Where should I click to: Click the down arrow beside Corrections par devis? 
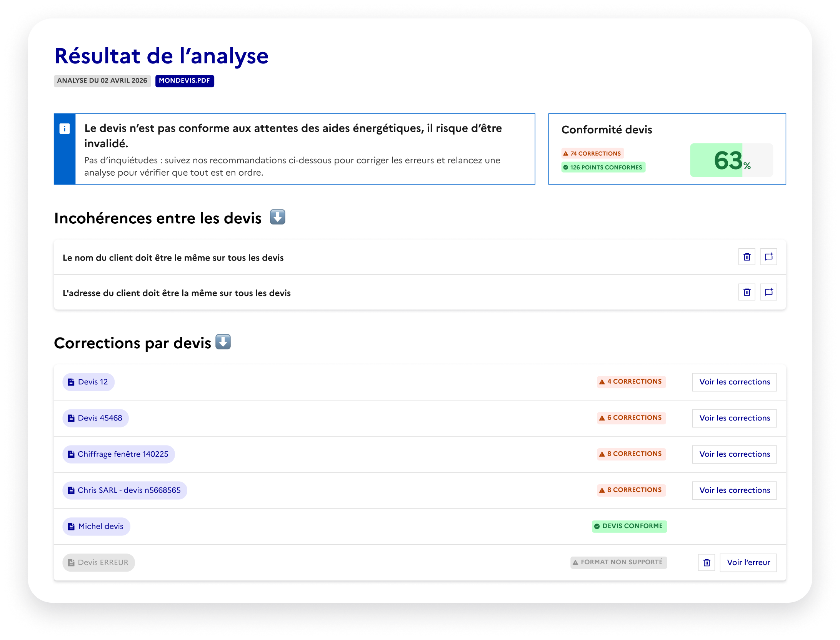click(223, 342)
